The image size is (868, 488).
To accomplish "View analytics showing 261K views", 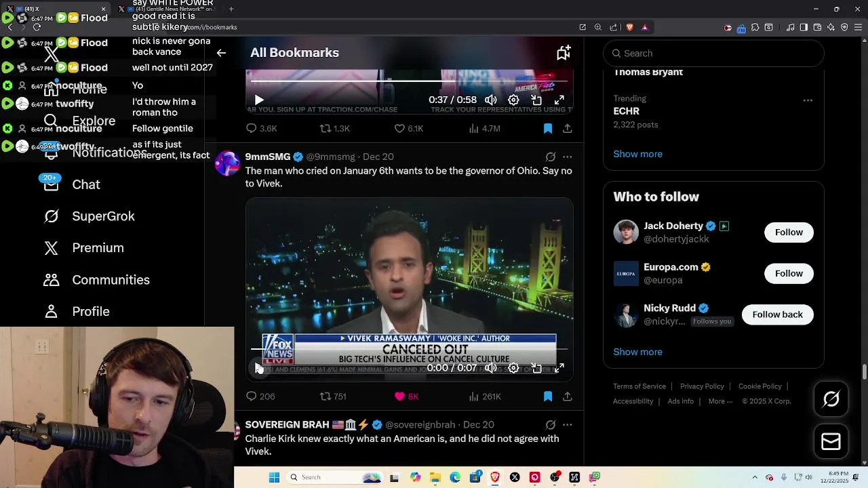I will 484,396.
